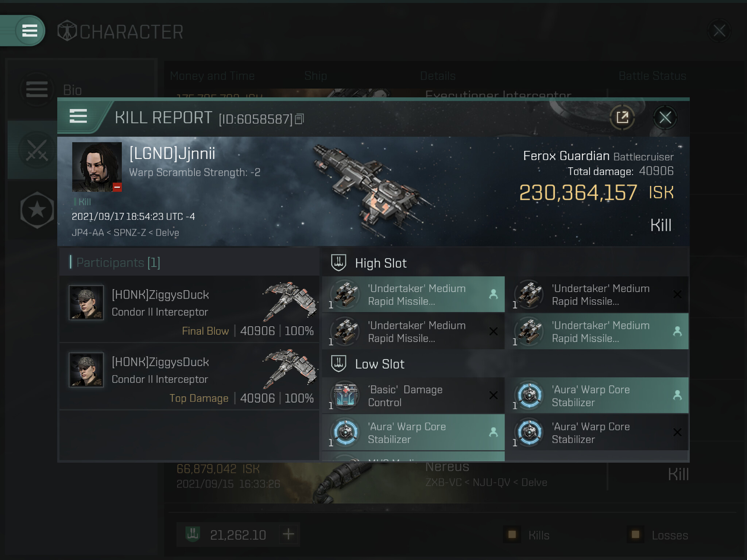Copy the kill report ID
This screenshot has width=747, height=560.
point(299,119)
